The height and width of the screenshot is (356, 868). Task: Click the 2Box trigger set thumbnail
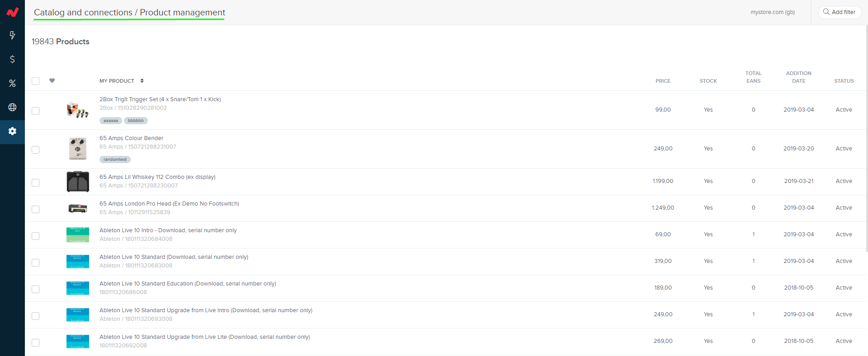(x=78, y=110)
